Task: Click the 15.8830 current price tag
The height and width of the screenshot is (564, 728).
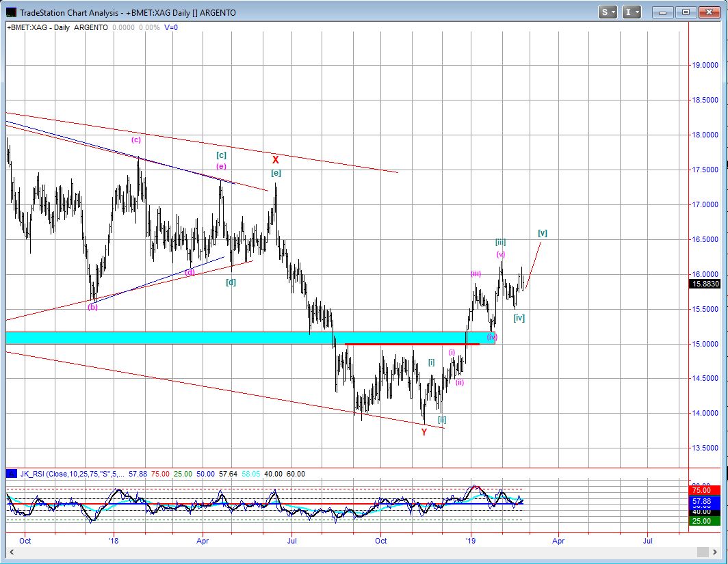Action: [x=705, y=284]
